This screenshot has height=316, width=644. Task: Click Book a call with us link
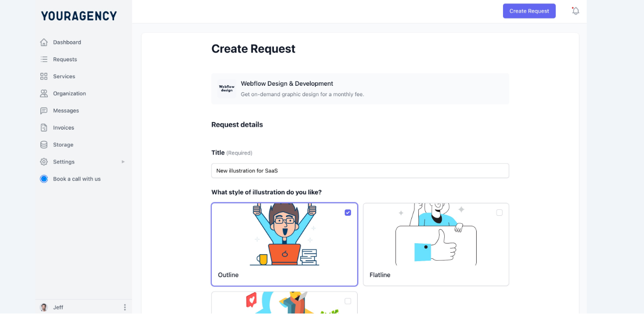pyautogui.click(x=77, y=179)
